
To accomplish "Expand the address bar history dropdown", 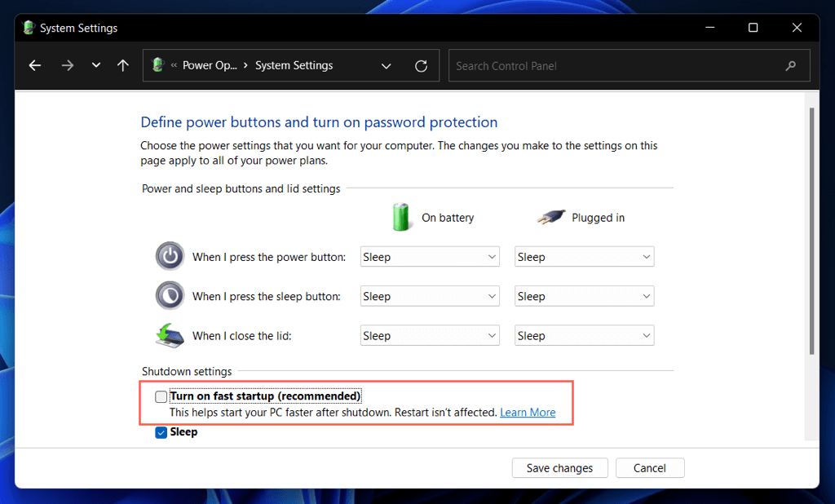I will click(x=387, y=66).
